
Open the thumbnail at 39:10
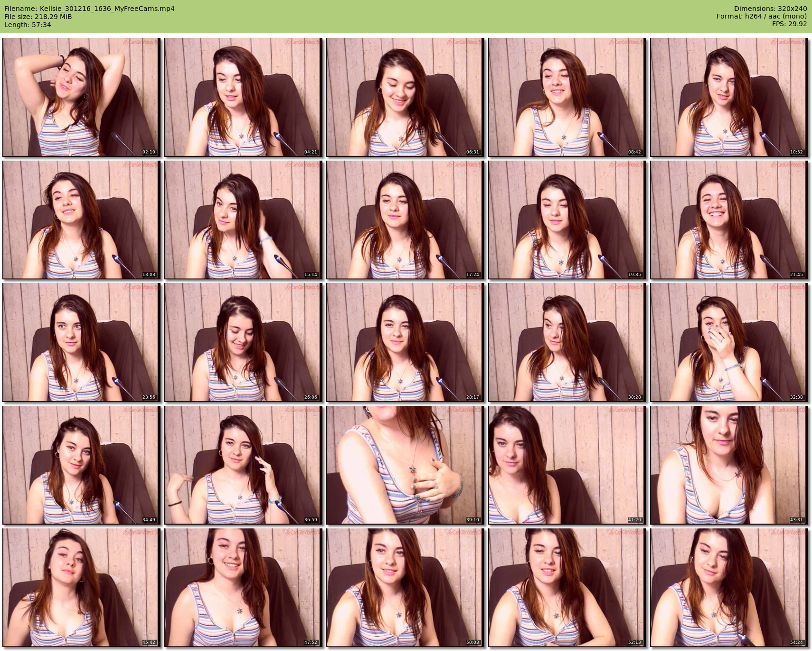click(406, 465)
